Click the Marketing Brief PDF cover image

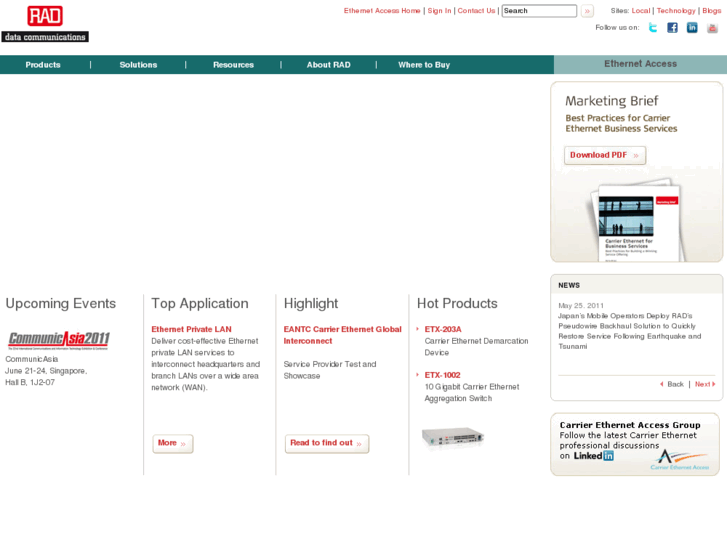(638, 220)
